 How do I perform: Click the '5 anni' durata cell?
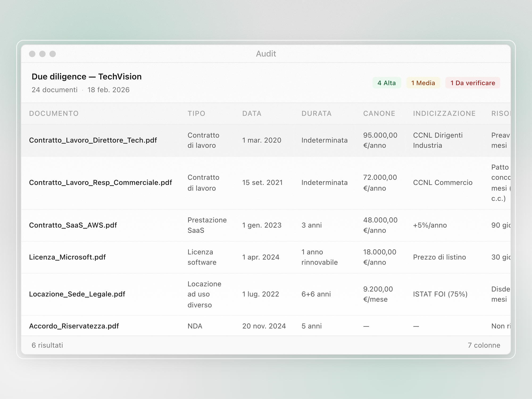311,326
